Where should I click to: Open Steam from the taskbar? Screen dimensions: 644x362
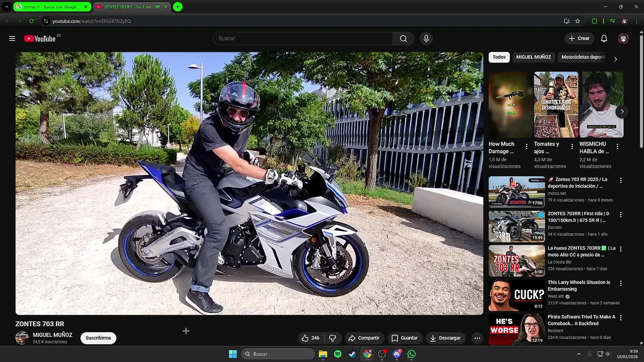[x=352, y=354]
